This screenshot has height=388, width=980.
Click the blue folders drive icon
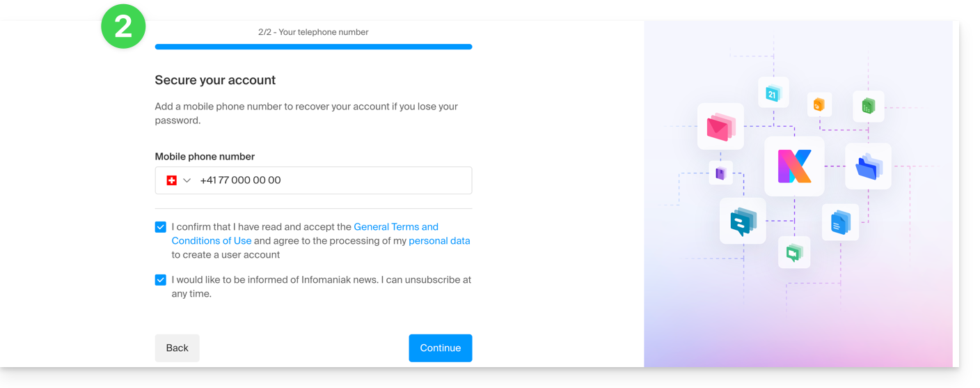click(x=868, y=166)
